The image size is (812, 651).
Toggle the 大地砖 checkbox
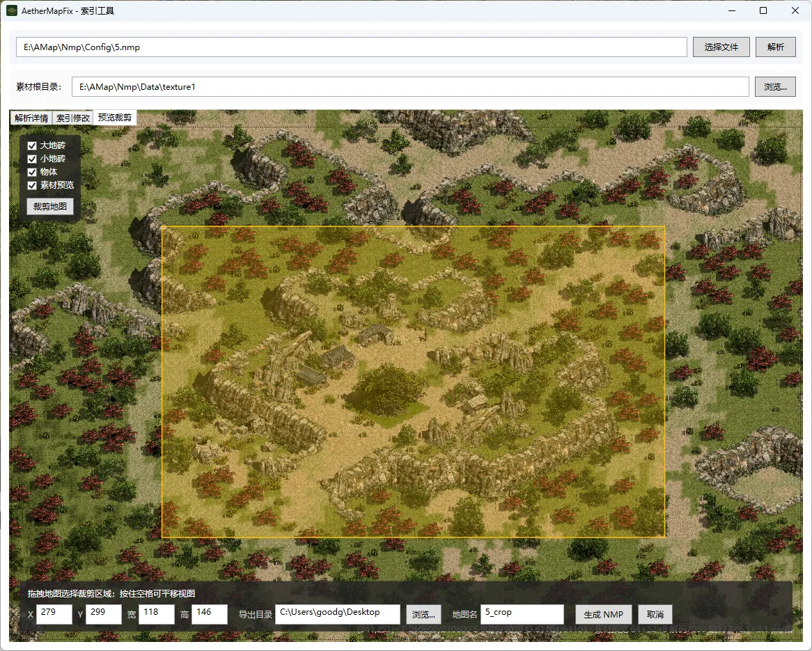(32, 146)
